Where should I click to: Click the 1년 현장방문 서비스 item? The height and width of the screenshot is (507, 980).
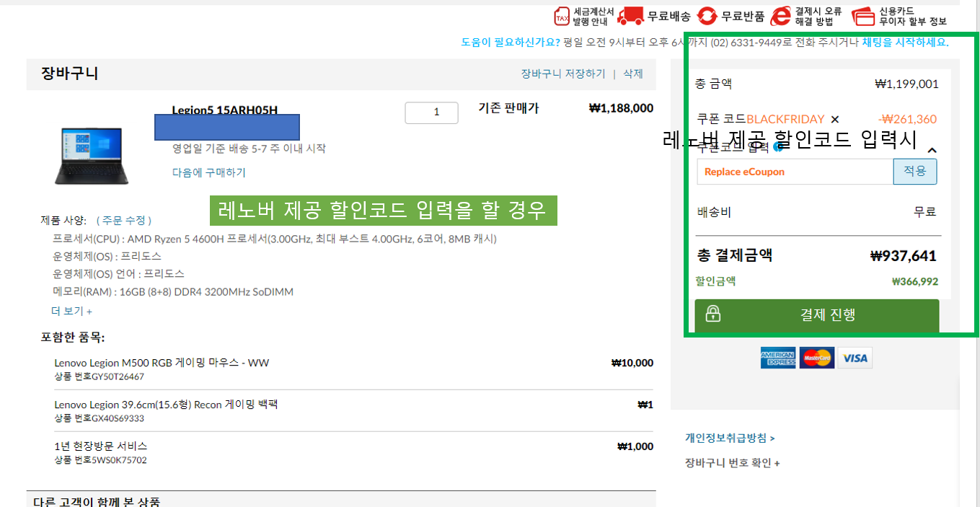click(101, 446)
